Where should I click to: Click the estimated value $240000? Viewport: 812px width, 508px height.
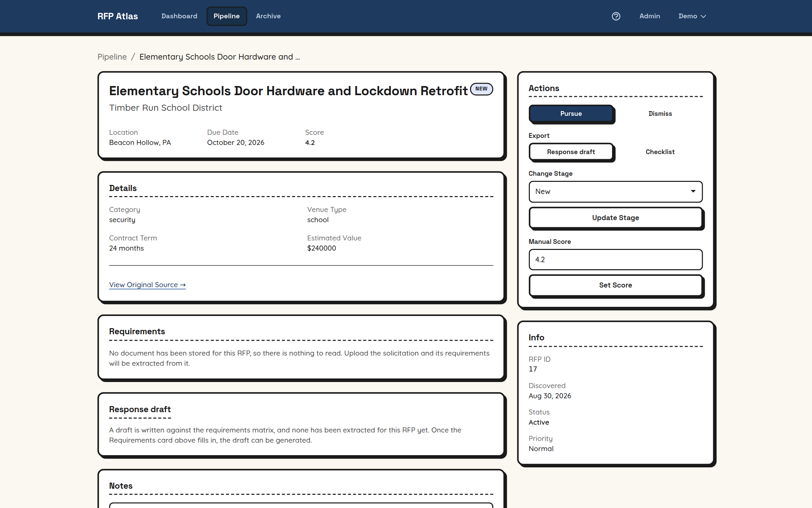[x=321, y=248]
